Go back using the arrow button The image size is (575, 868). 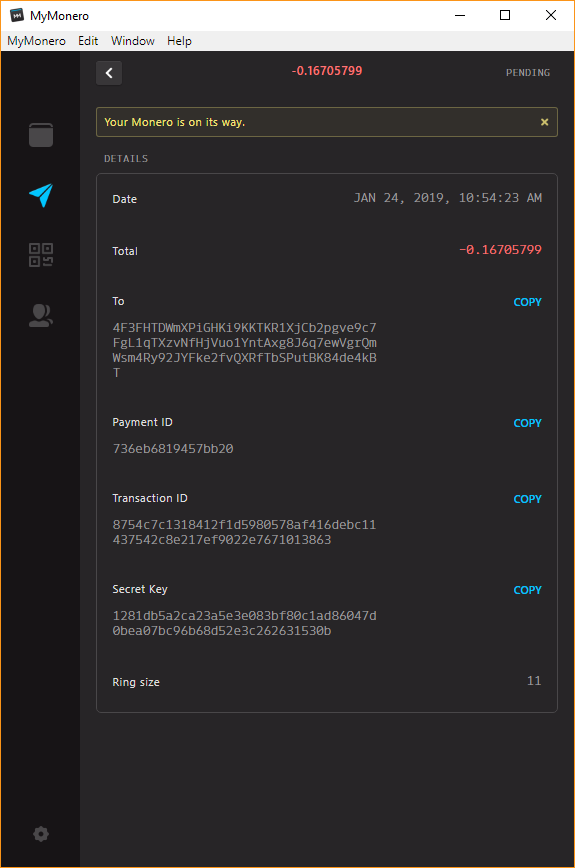[x=109, y=73]
